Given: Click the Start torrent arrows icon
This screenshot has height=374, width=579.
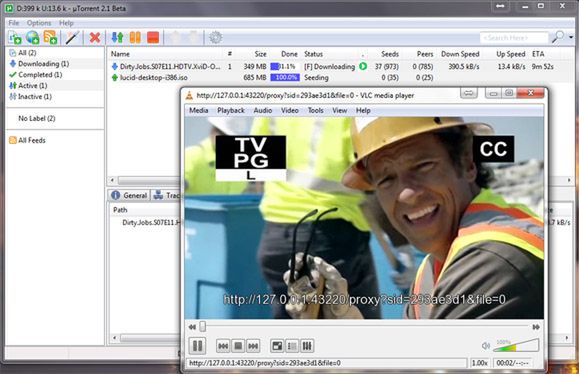Looking at the screenshot, I should [117, 37].
